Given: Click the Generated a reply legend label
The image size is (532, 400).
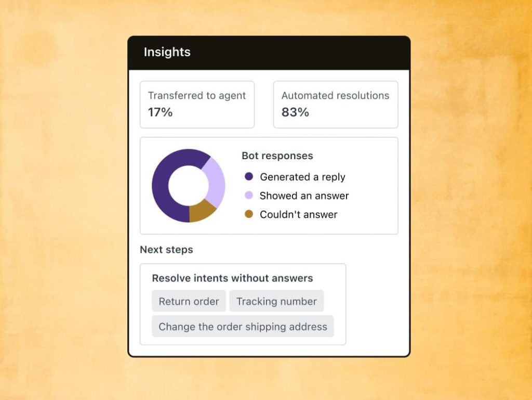Looking at the screenshot, I should point(302,177).
